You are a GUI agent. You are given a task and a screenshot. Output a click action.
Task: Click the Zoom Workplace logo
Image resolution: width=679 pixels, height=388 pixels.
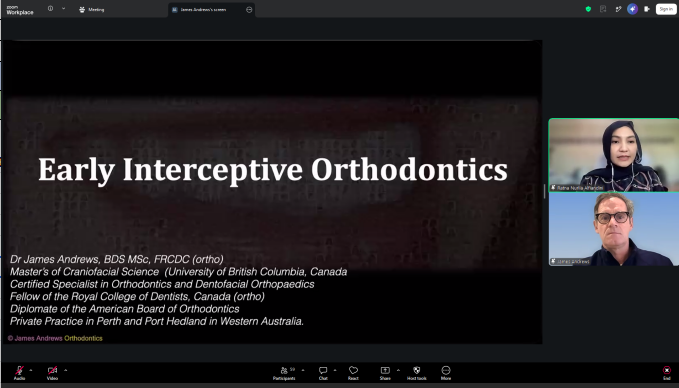coord(20,10)
